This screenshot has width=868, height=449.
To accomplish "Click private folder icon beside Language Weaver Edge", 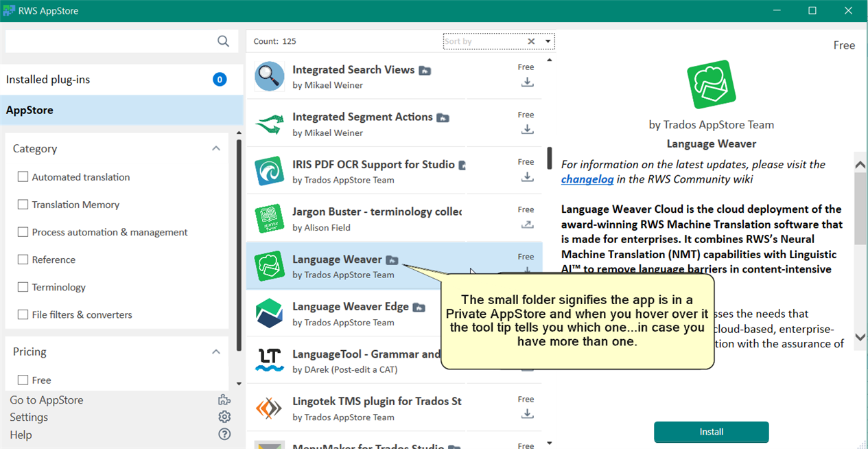I will click(419, 307).
